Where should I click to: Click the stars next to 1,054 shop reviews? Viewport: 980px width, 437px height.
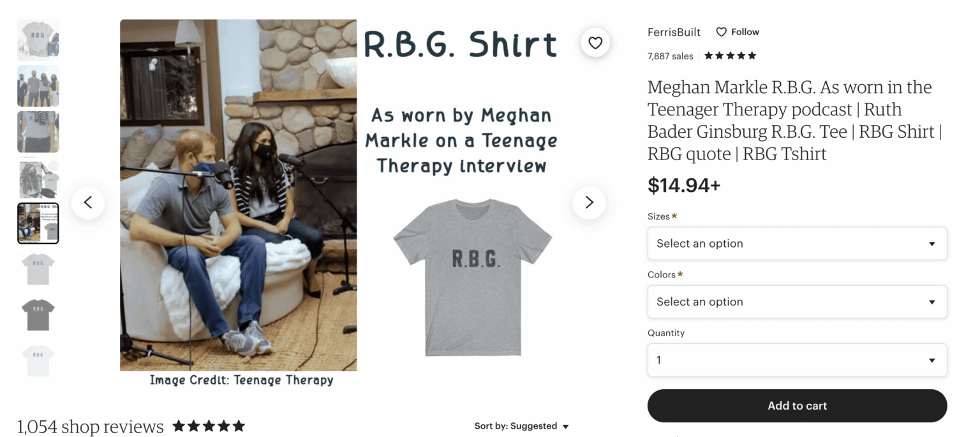tap(208, 426)
